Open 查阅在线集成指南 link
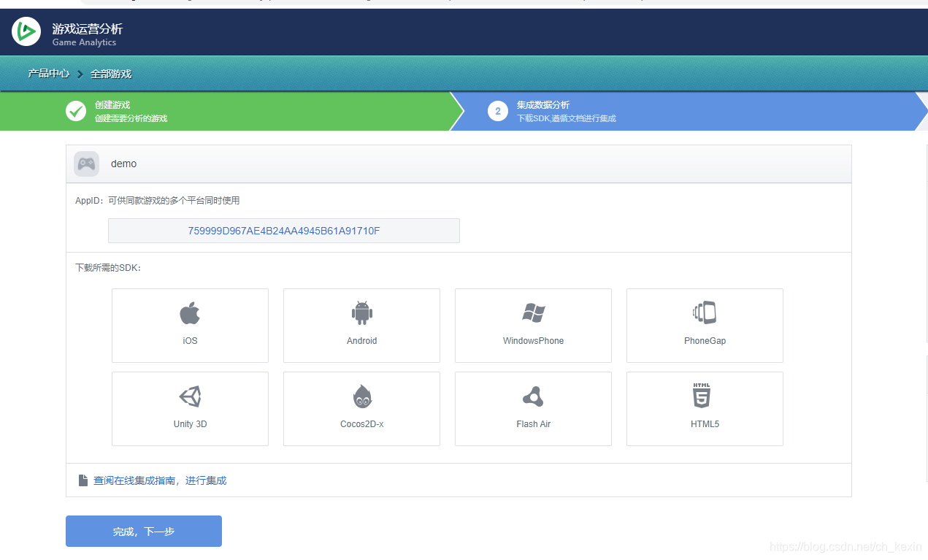Image resolution: width=928 pixels, height=560 pixels. [160, 480]
